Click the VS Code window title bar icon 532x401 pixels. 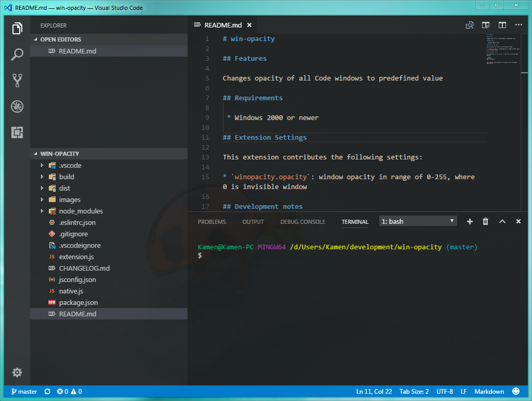(8, 7)
